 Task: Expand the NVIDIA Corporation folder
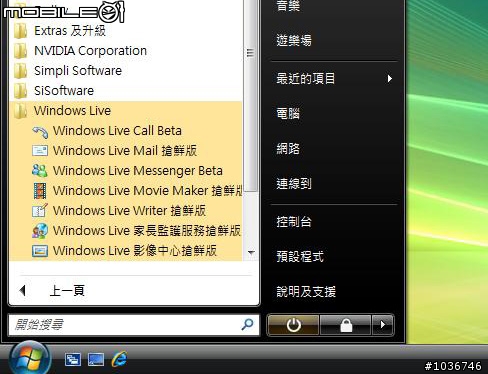(x=126, y=51)
